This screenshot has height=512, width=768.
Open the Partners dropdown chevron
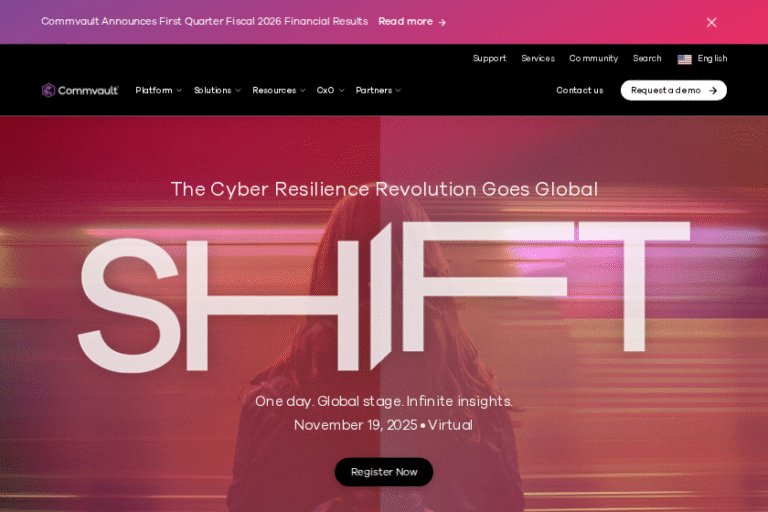(398, 91)
